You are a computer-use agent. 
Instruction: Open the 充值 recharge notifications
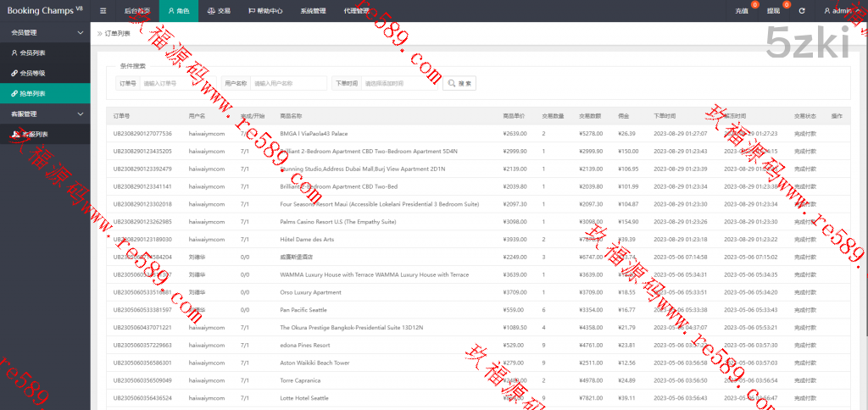click(742, 11)
